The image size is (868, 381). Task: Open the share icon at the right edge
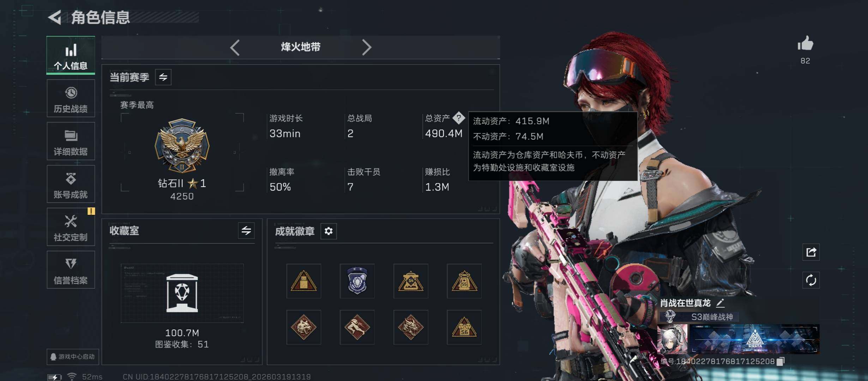pos(811,252)
